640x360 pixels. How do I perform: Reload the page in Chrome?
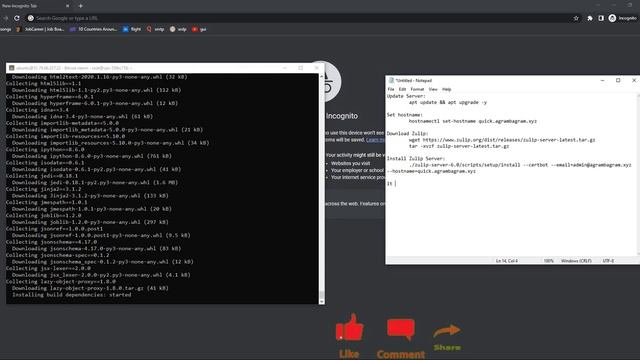pos(17,18)
